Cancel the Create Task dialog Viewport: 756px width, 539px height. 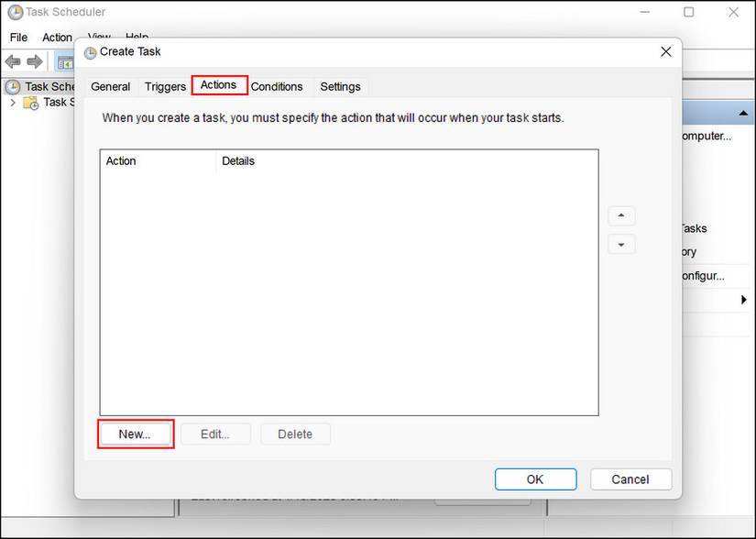tap(630, 479)
